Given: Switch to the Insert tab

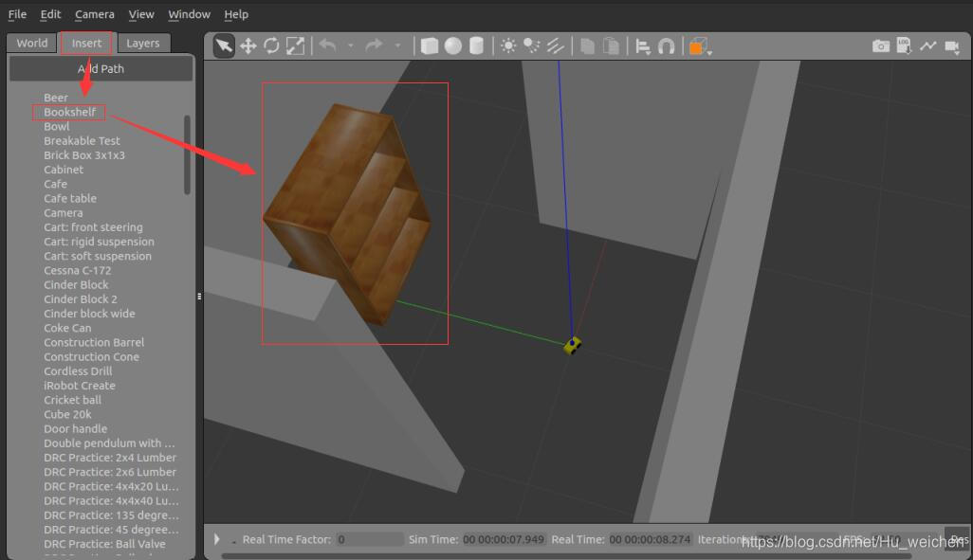Looking at the screenshot, I should 86,43.
